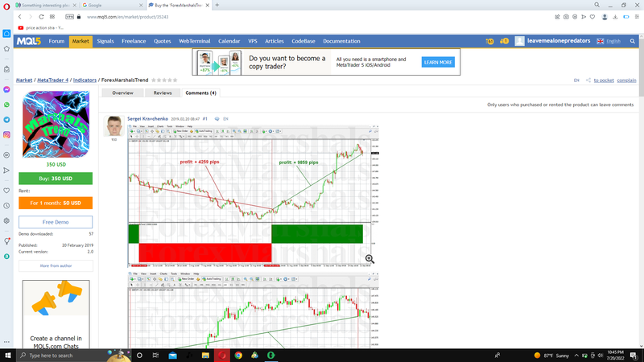
Task: Click Buy: 350 USD button
Action: click(x=56, y=179)
